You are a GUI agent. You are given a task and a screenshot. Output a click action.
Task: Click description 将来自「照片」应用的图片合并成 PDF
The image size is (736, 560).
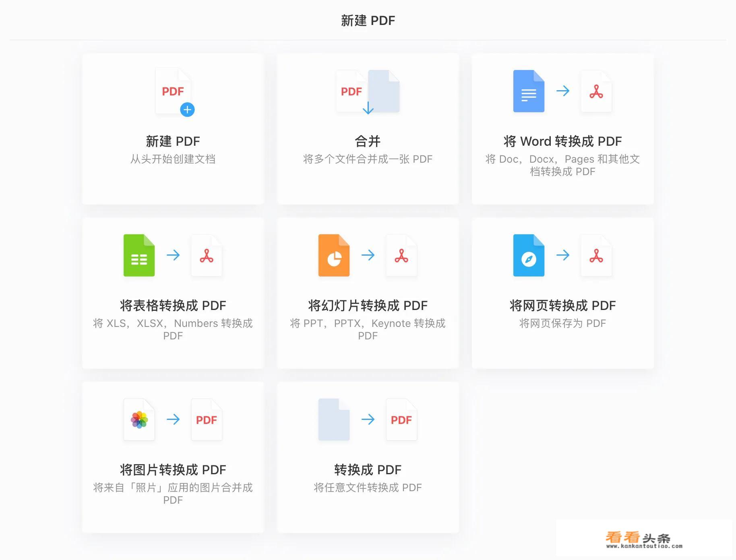(173, 494)
